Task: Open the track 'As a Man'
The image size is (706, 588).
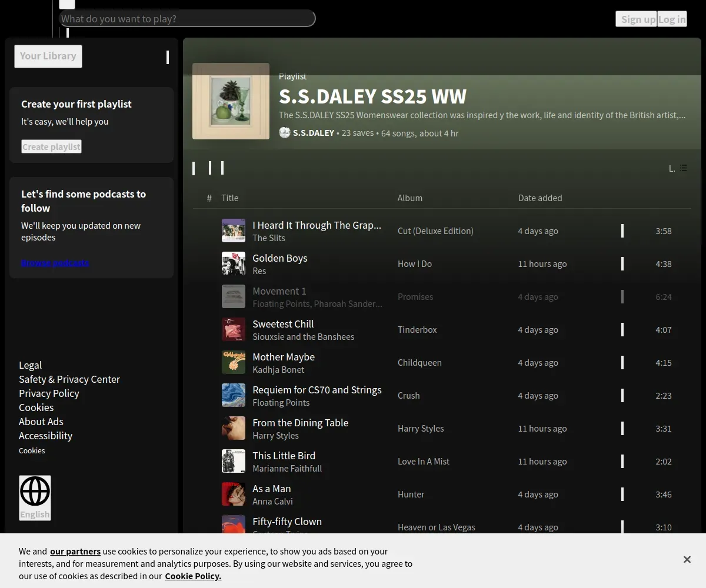Action: (x=272, y=489)
